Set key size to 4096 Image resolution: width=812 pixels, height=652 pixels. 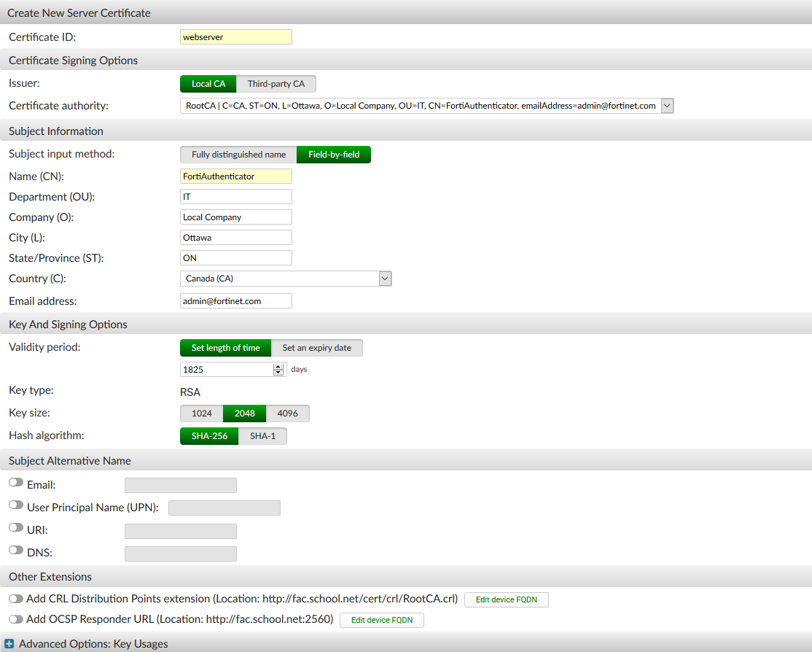(x=287, y=414)
